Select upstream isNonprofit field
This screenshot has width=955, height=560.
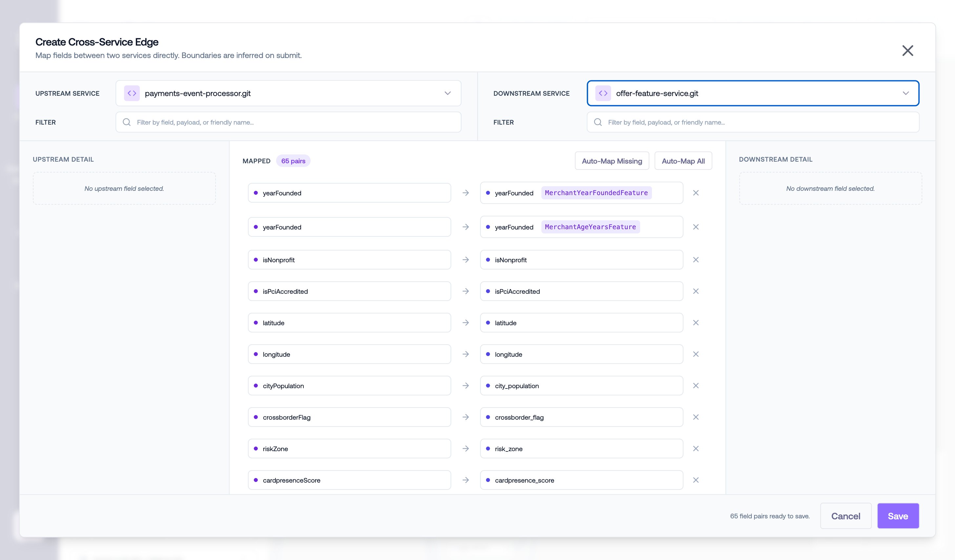[x=349, y=260]
